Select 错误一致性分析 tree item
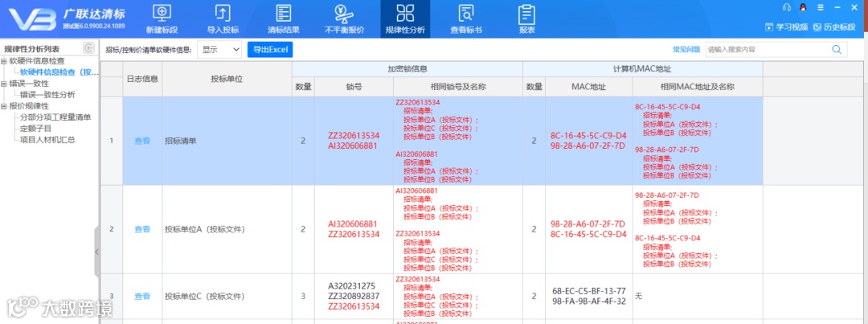The height and width of the screenshot is (324, 868). (47, 95)
